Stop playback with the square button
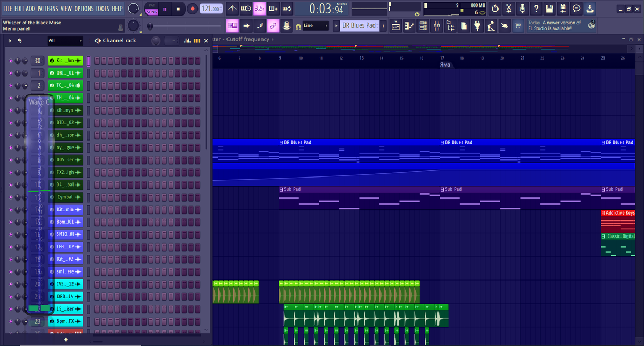 point(179,9)
